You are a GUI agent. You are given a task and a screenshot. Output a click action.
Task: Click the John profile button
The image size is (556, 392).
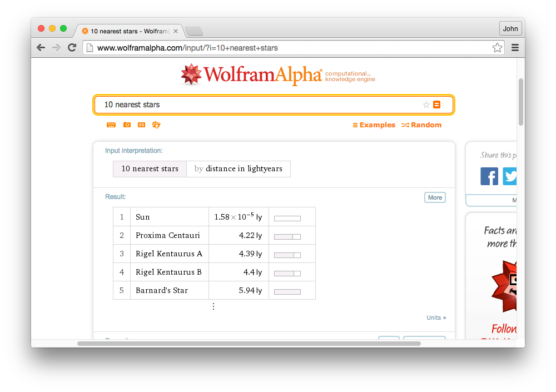coord(510,29)
